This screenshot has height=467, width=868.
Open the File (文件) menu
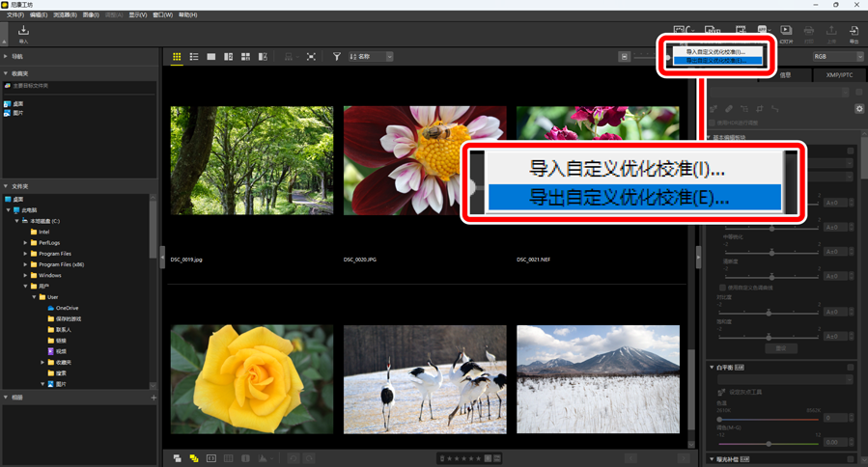tap(15, 15)
